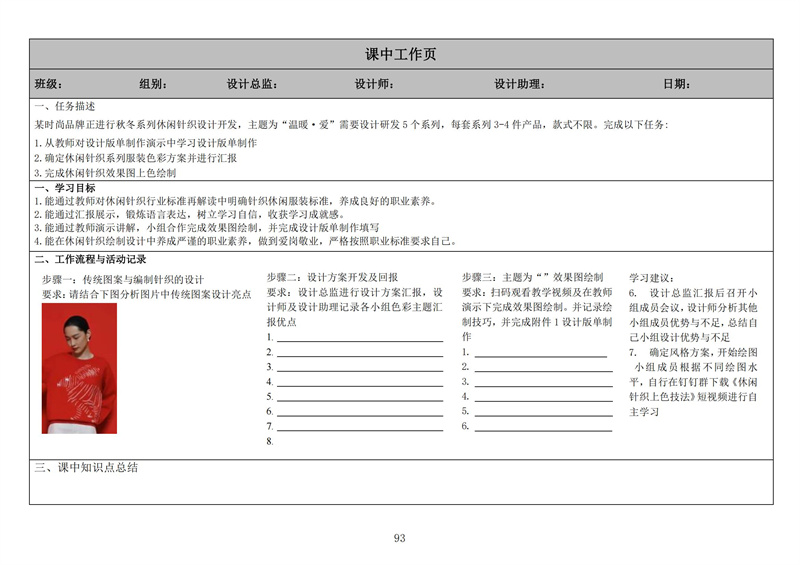Click the '组别:' field label
Screen dimensions: 800x565
153,84
